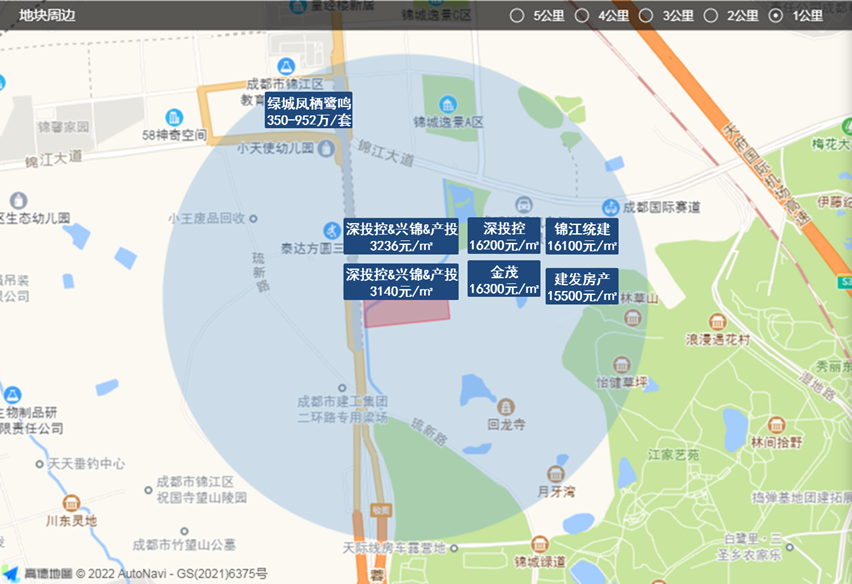Click the 泰达方圆 sports icon
The height and width of the screenshot is (584, 852).
pos(331,230)
